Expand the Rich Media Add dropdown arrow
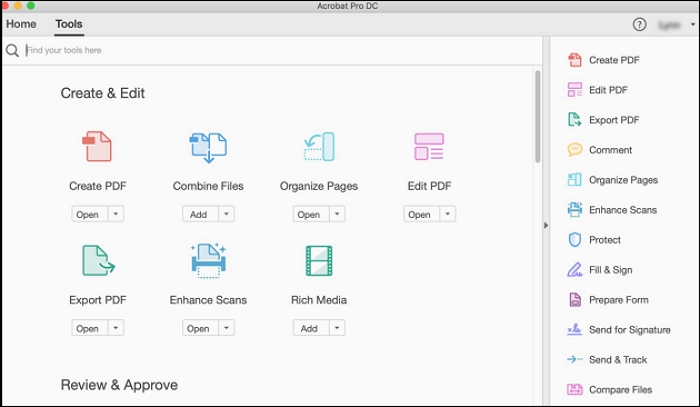The width and height of the screenshot is (700, 407). click(337, 328)
